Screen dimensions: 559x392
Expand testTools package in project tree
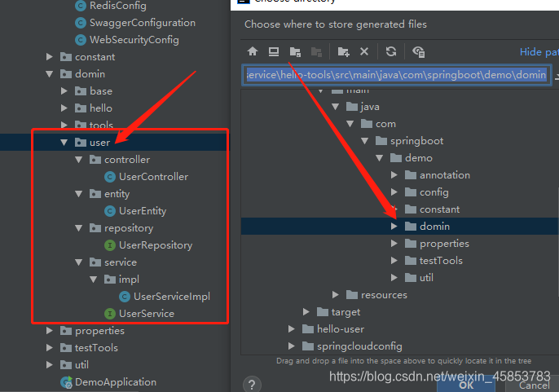click(x=50, y=348)
